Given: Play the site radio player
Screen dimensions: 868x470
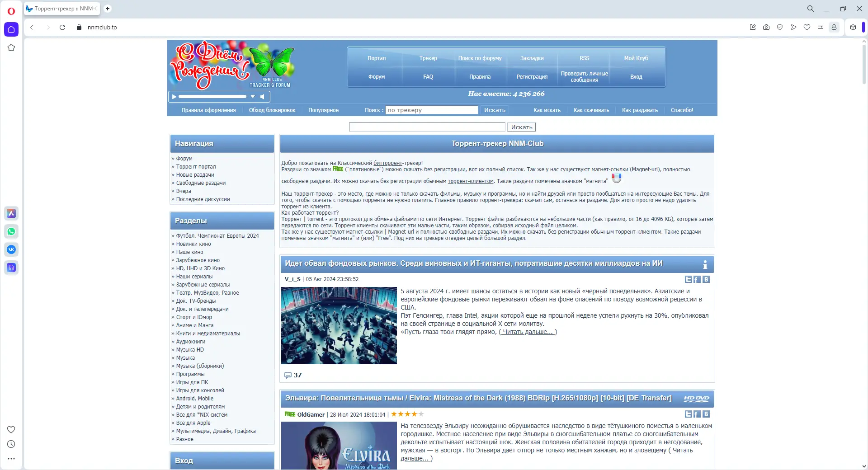Looking at the screenshot, I should tap(174, 97).
